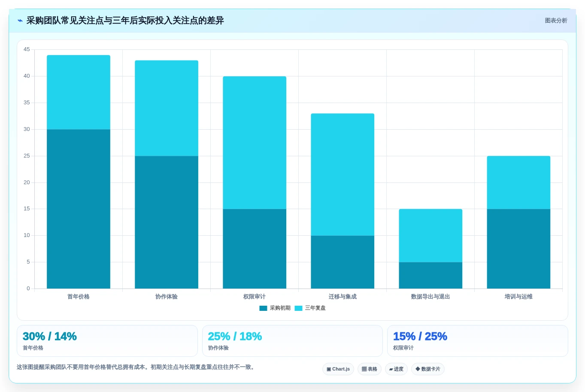Select the 表格 tag chip
This screenshot has height=392, width=585.
[370, 369]
